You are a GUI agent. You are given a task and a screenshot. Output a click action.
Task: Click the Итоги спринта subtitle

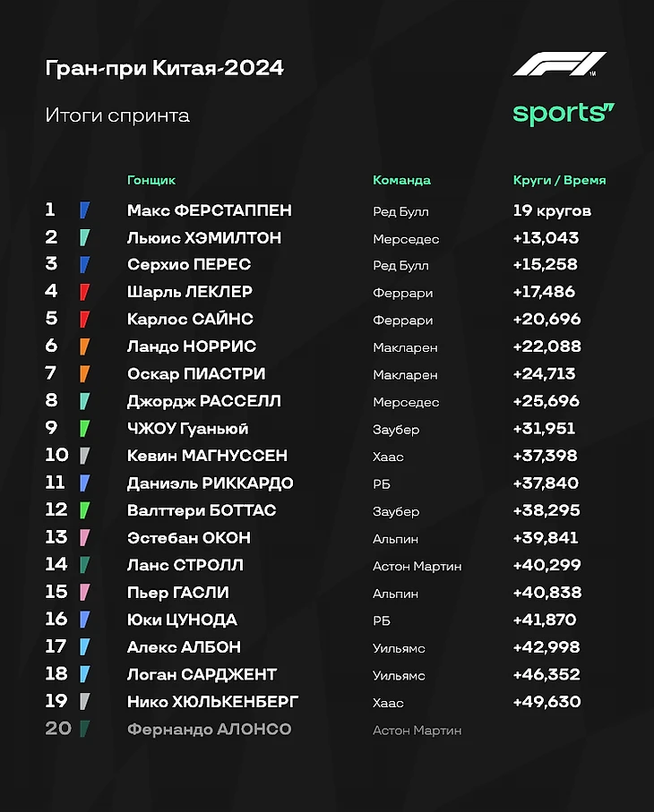[117, 115]
